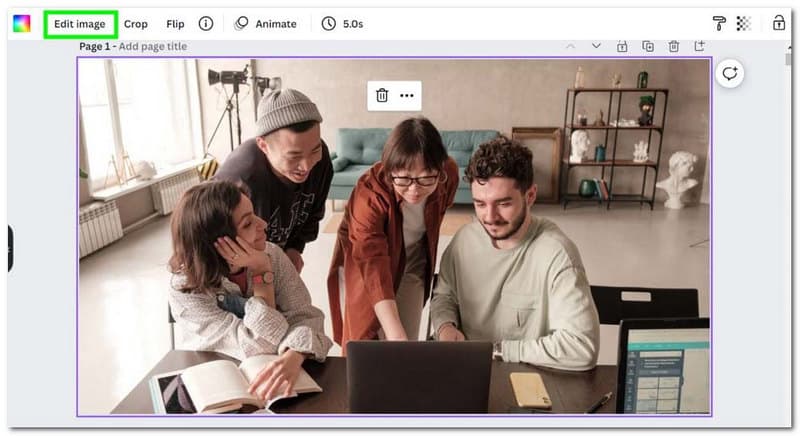Duplicate the page
This screenshot has width=800, height=436.
[x=648, y=46]
